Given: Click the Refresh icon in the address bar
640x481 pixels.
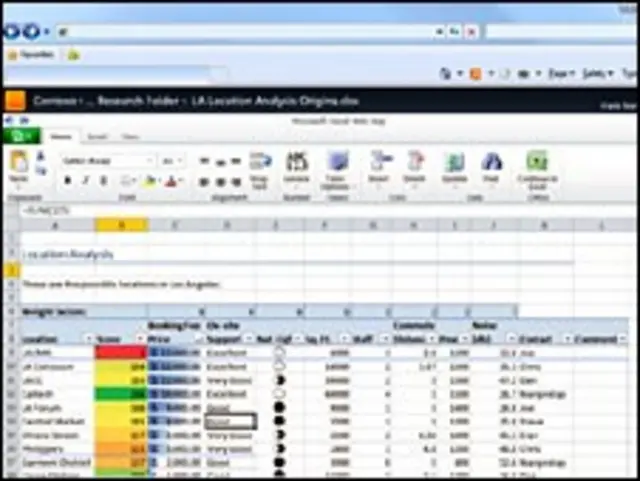Looking at the screenshot, I should point(454,31).
